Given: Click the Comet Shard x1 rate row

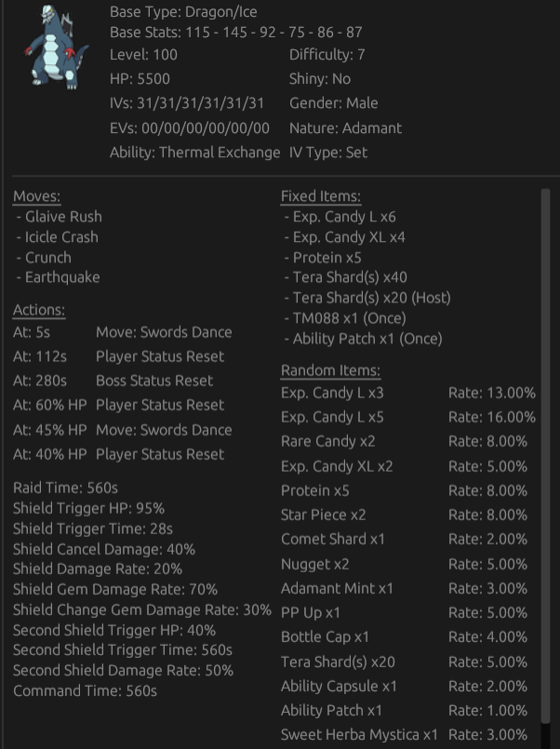Looking at the screenshot, I should (x=408, y=540).
